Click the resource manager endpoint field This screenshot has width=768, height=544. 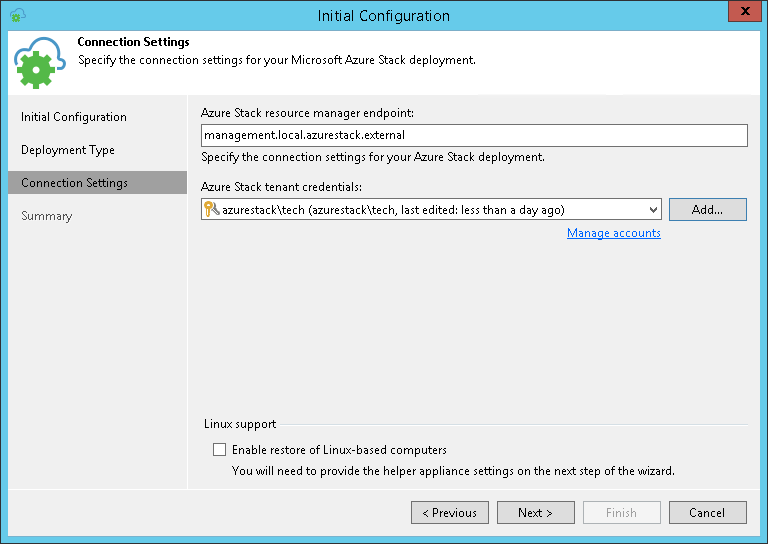(x=474, y=135)
